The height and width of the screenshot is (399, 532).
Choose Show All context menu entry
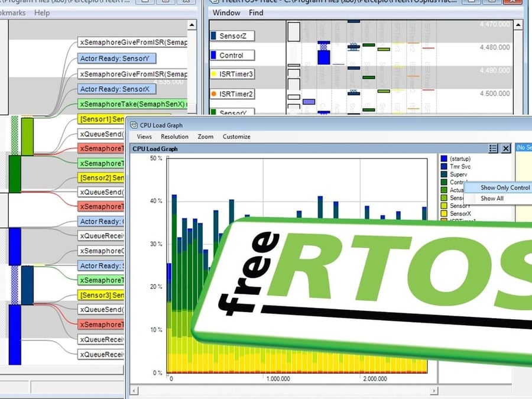[492, 199]
